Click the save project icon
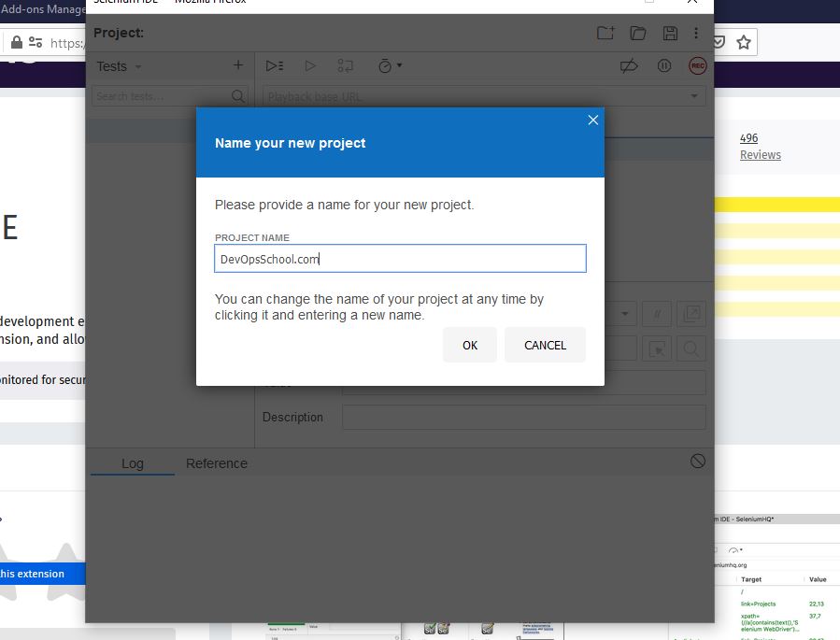 pyautogui.click(x=670, y=34)
